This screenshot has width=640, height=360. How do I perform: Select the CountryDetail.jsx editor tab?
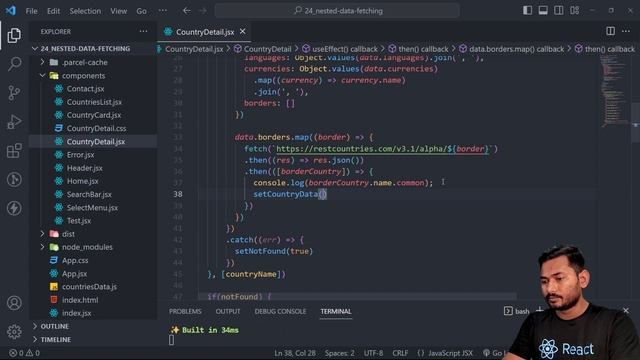click(205, 32)
